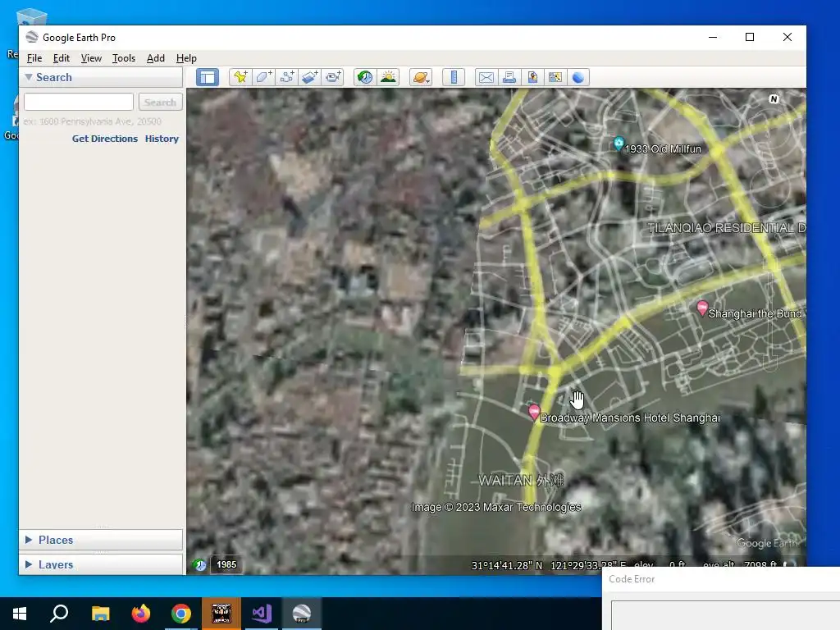Open the Windows Start menu

[20, 614]
